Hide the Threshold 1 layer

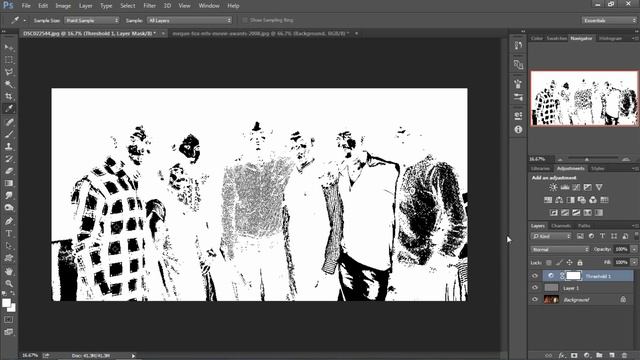coord(535,276)
